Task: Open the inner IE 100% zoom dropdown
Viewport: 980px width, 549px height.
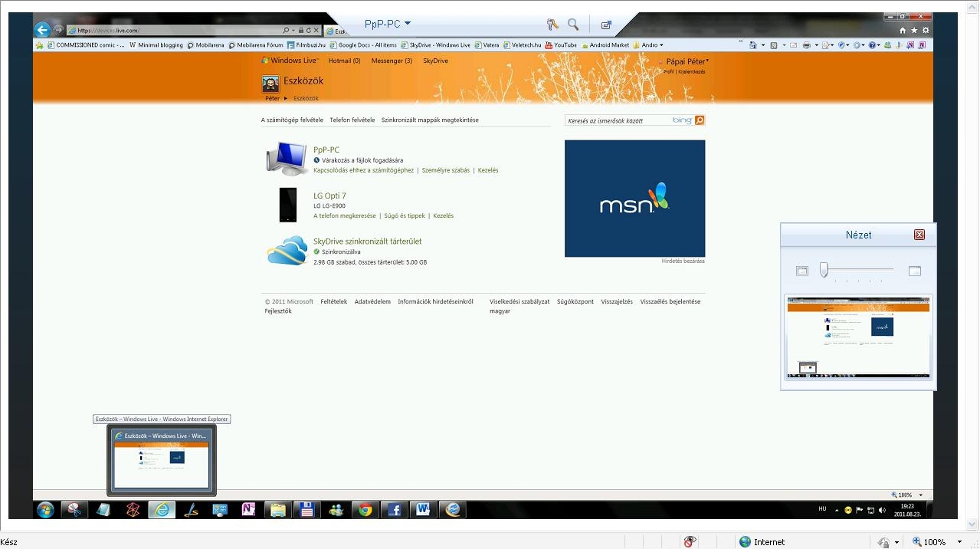Action: point(921,495)
